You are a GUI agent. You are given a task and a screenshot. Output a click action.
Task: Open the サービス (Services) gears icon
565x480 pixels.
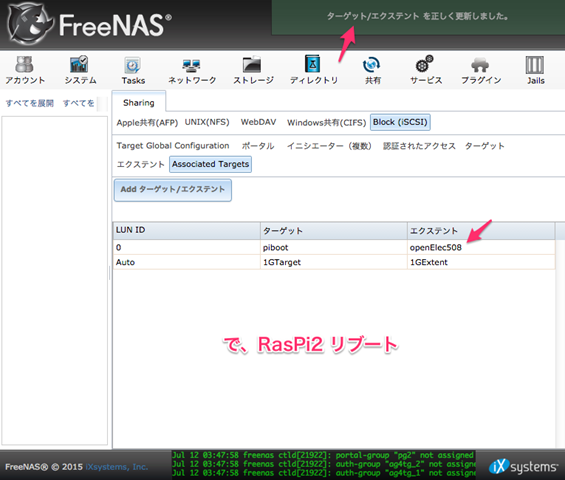point(426,70)
